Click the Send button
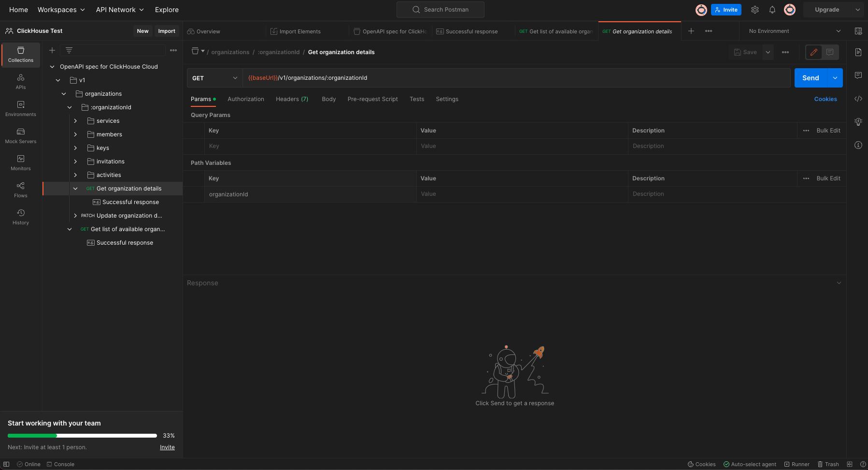The image size is (868, 470). point(811,77)
